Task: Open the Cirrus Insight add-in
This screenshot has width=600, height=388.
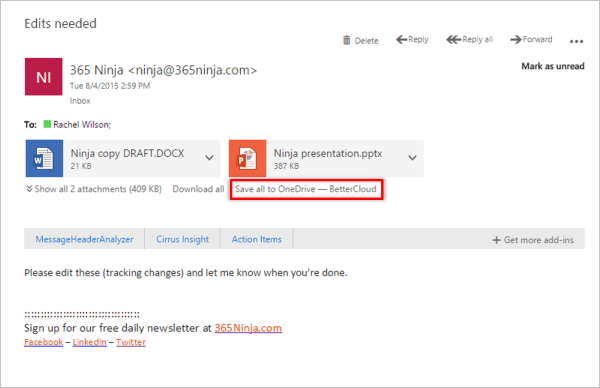Action: pos(183,239)
